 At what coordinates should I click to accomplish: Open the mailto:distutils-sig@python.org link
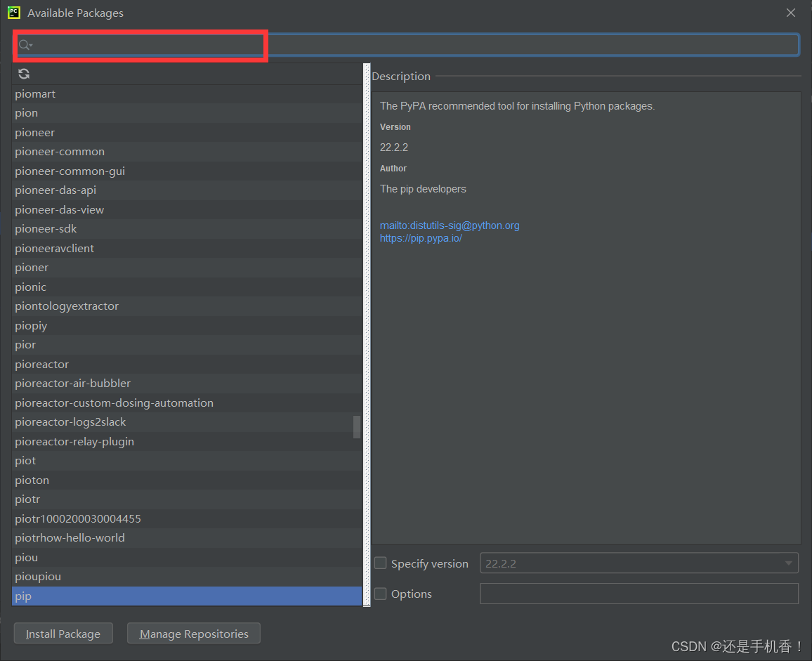450,225
